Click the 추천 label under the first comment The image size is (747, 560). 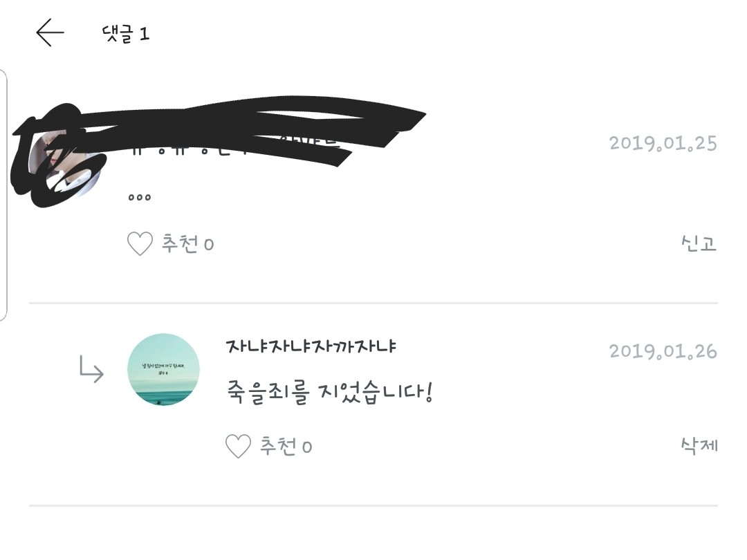(180, 243)
